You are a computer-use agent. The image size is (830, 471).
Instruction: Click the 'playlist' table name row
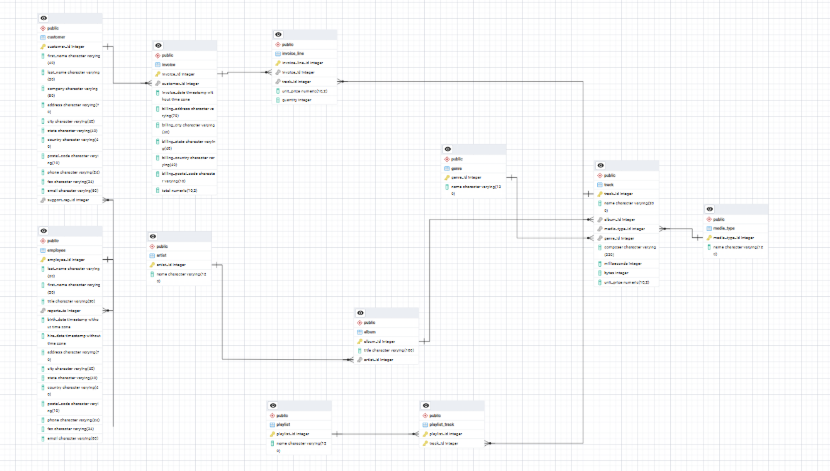coord(299,424)
